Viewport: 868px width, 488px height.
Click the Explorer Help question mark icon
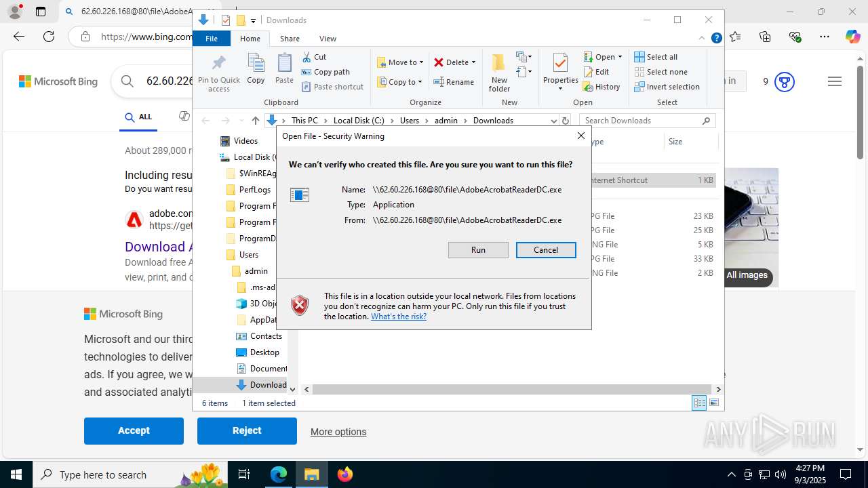click(x=716, y=38)
